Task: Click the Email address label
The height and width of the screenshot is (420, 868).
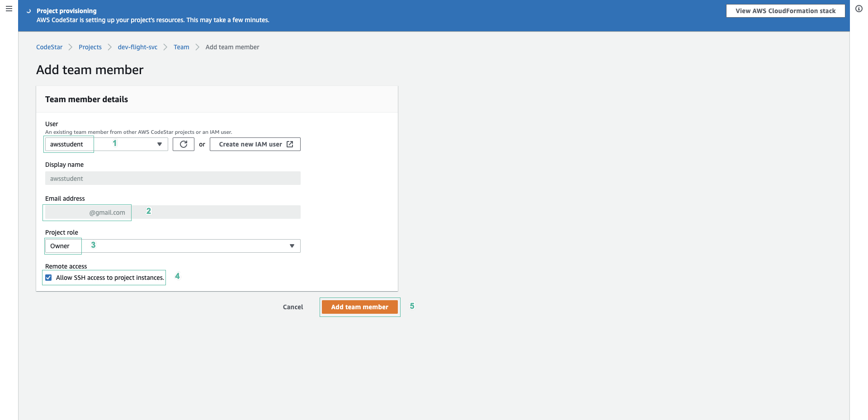Action: [65, 198]
